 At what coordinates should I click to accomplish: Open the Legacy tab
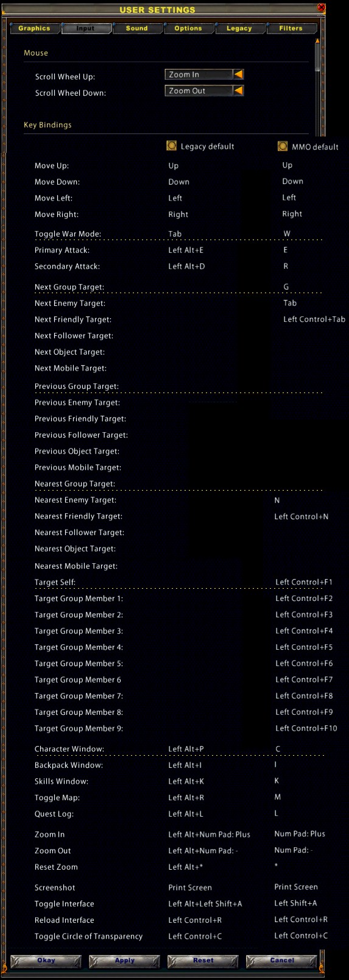click(239, 29)
